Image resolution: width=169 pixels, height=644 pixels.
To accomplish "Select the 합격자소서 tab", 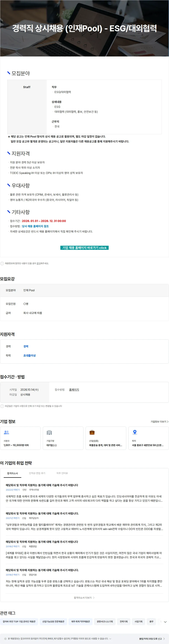I will (x=12, y=473).
